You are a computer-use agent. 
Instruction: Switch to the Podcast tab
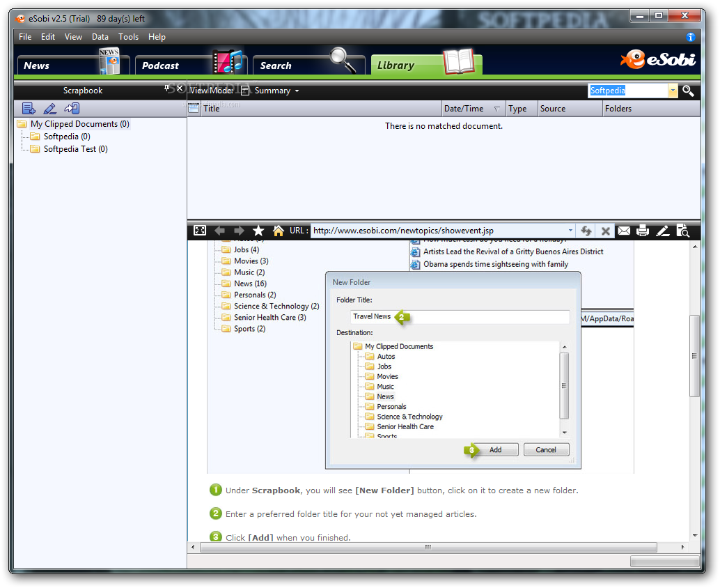pos(191,65)
